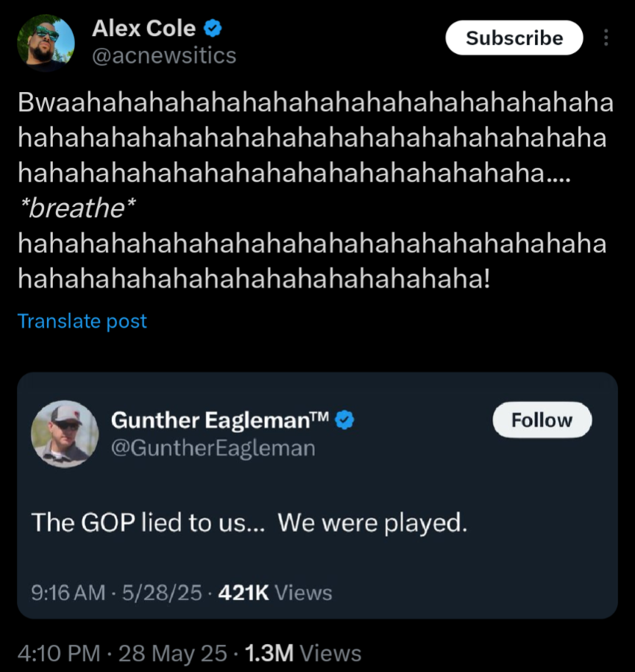Open the @acnewsitics handle link

[x=163, y=55]
